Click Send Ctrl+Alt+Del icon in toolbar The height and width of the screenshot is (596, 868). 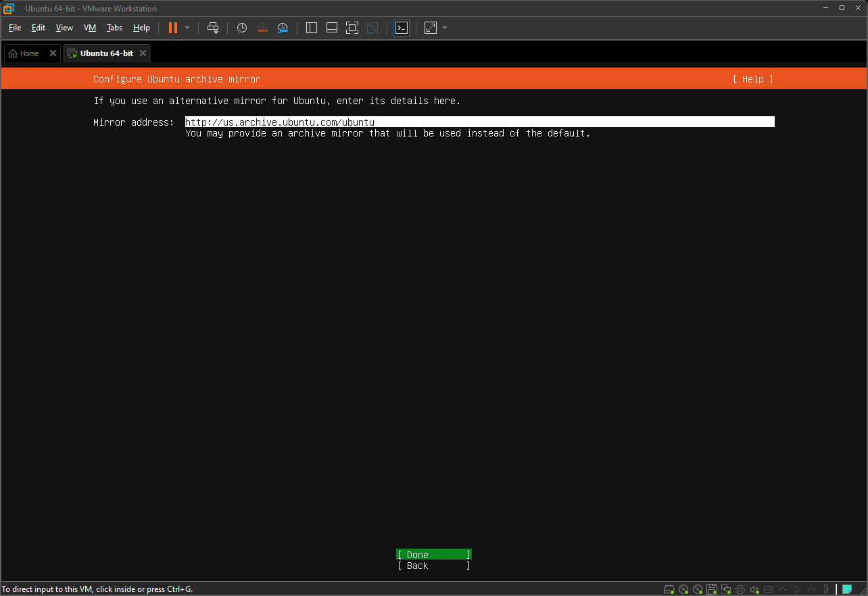tap(213, 28)
